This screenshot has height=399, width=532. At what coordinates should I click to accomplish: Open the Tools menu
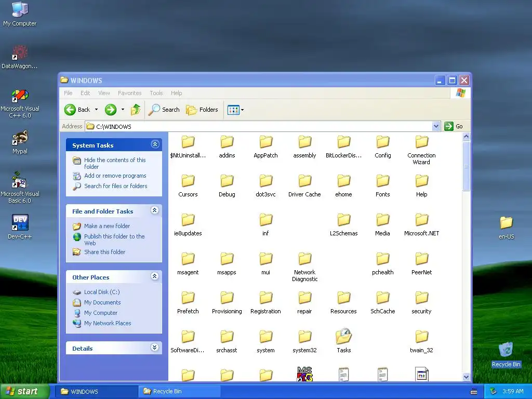click(156, 93)
